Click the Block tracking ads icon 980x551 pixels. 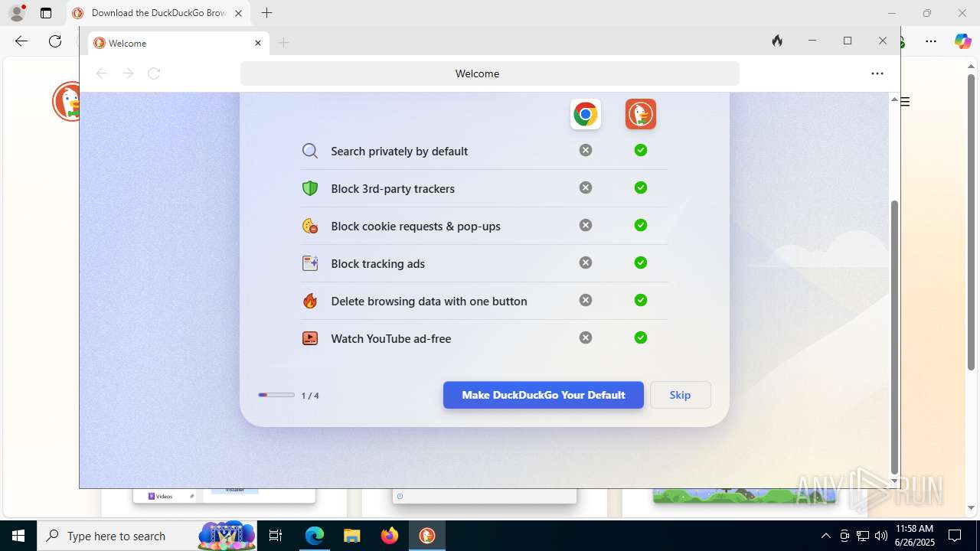pyautogui.click(x=310, y=263)
